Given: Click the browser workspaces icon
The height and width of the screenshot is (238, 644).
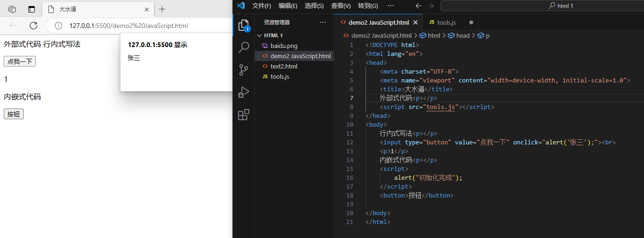Looking at the screenshot, I should pyautogui.click(x=13, y=9).
